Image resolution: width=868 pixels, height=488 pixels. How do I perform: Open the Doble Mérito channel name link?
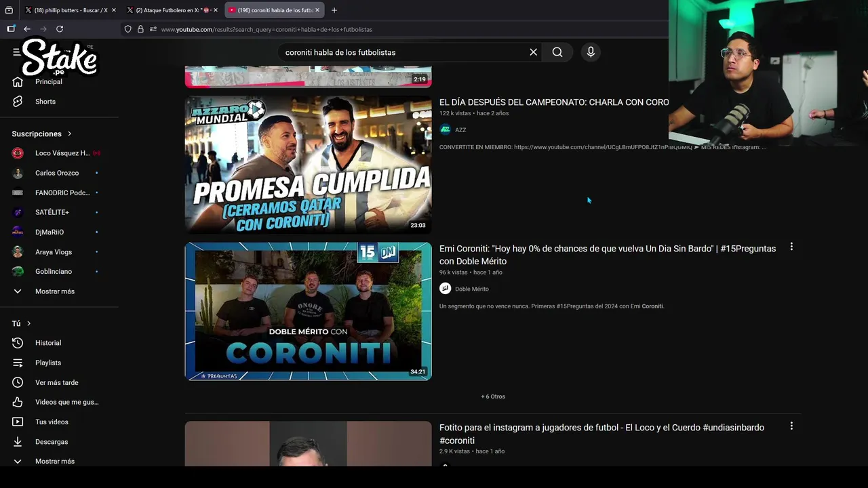click(x=472, y=289)
